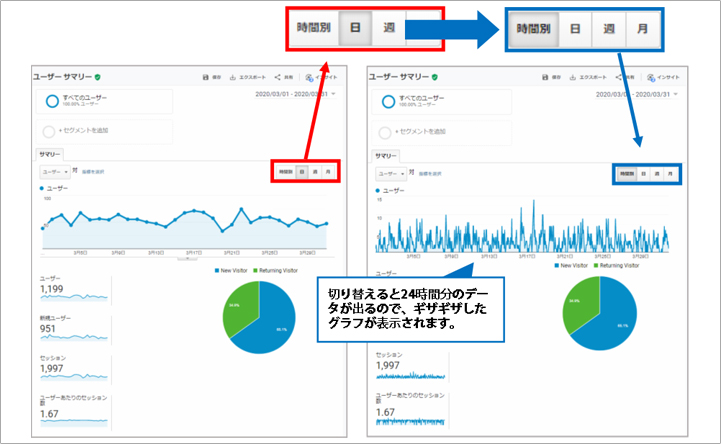Open insights icon in the hourly-graph report
Image resolution: width=721 pixels, height=444 pixels.
(651, 78)
